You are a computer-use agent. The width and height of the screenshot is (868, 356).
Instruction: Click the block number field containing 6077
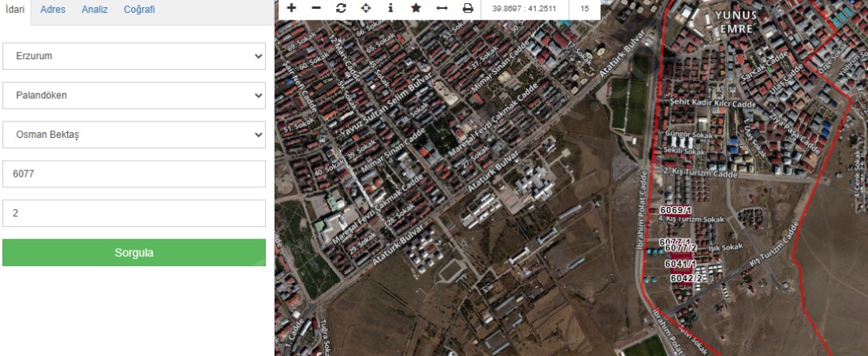(x=135, y=174)
